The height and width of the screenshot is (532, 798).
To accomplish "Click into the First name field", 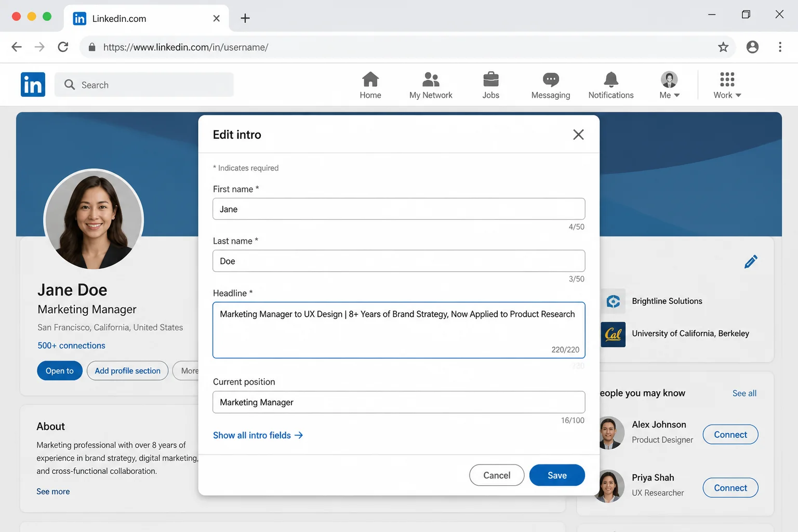I will [399, 209].
